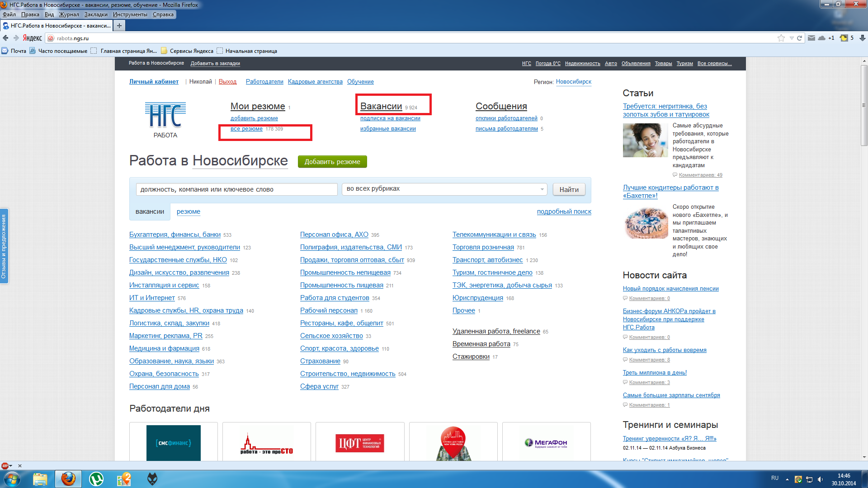Click the НГС Работа logo
Screen dimensions: 868x488
coord(165,120)
